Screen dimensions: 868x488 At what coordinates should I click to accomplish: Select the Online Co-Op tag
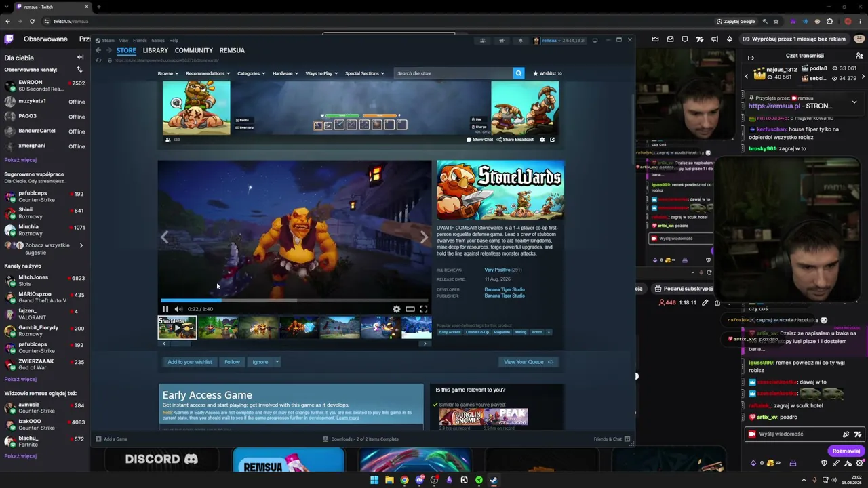click(x=477, y=332)
